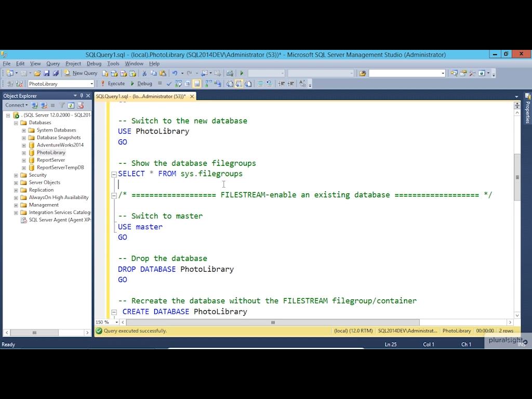Click the Debug button

point(141,84)
